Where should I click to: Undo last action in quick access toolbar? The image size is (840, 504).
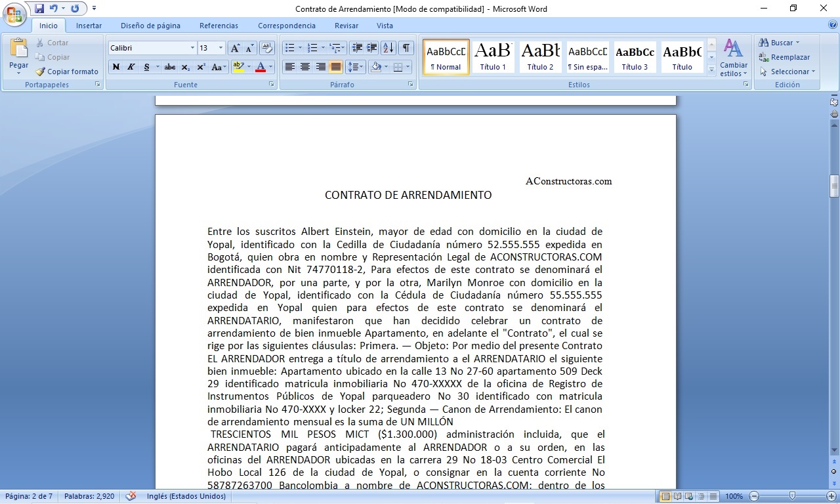54,9
